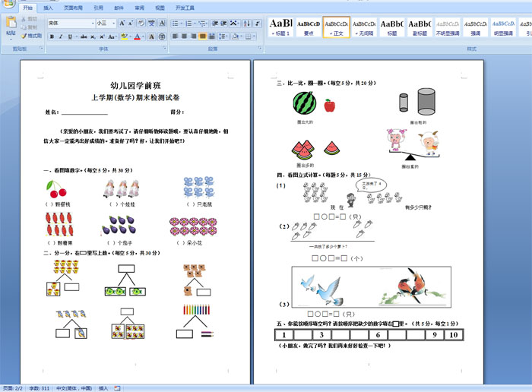
Task: Apply subscript formatting
Action: (x=93, y=36)
